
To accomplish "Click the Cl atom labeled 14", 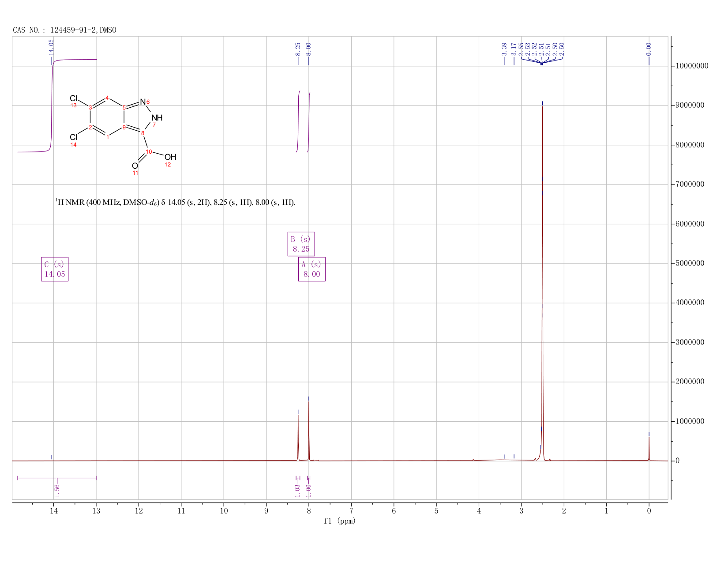I will [x=74, y=137].
